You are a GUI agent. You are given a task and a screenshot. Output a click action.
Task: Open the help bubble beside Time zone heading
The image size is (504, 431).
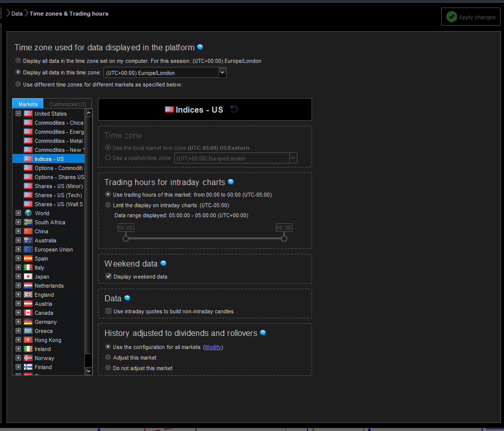200,47
